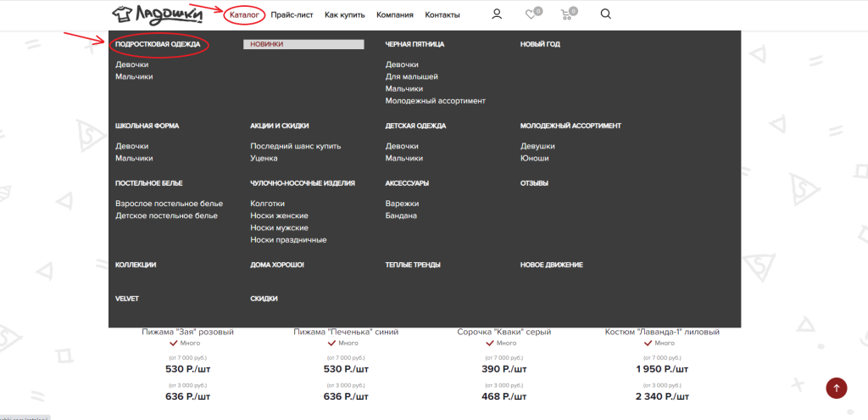Open the Теплые тренды category

413,265
